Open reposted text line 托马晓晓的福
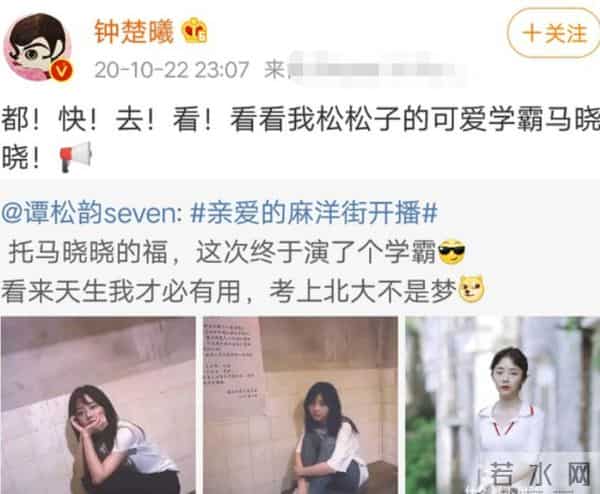Screen dimensions: 600x494 (x=222, y=252)
